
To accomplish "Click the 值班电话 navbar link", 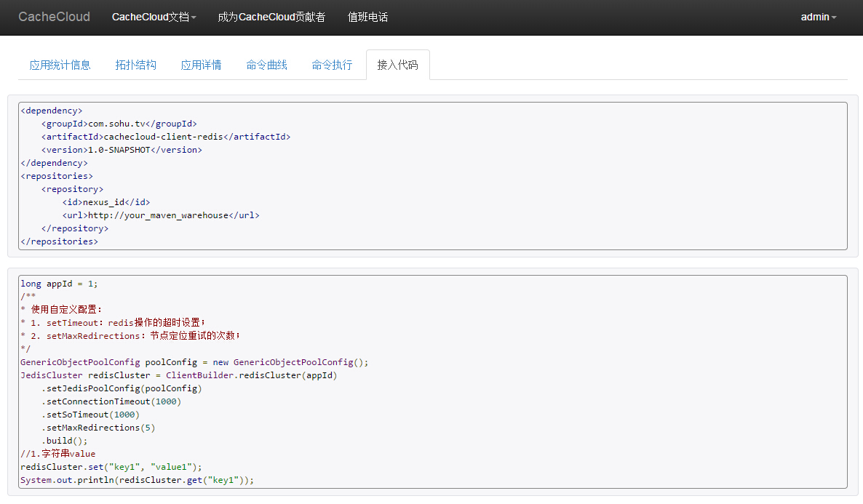I will pyautogui.click(x=367, y=17).
